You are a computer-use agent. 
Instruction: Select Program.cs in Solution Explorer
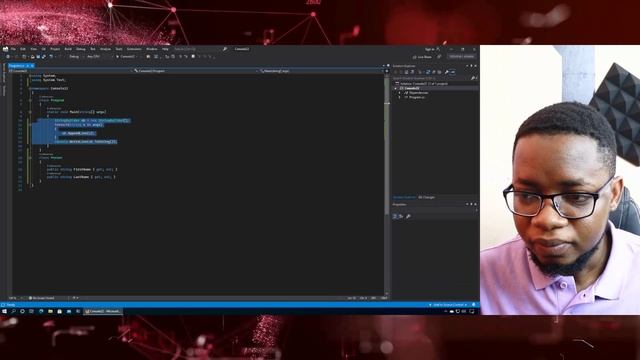pyautogui.click(x=415, y=97)
